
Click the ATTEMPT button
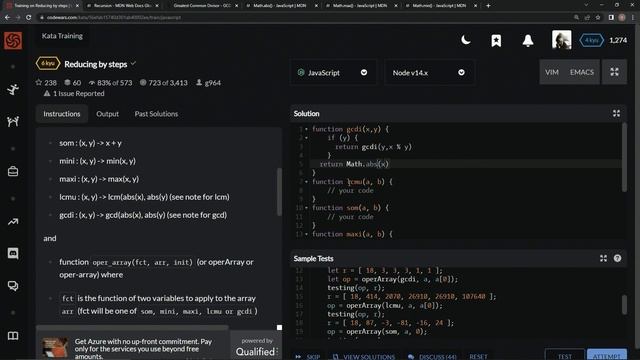coord(607,356)
